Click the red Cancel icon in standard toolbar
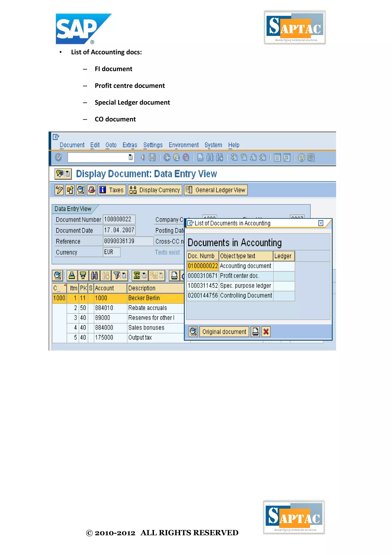Image resolution: width=392 pixels, height=555 pixels. click(186, 157)
